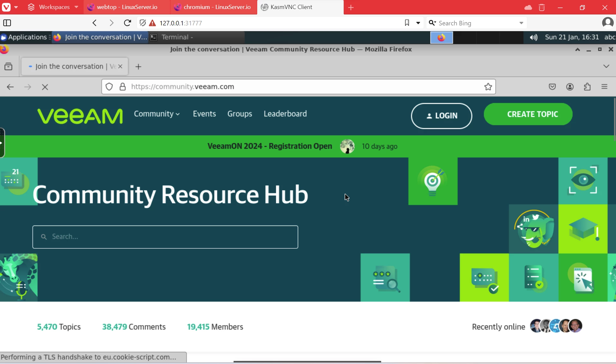Screen dimensions: 616x364
Task: Click the not secure warning icon
Action: tap(152, 23)
